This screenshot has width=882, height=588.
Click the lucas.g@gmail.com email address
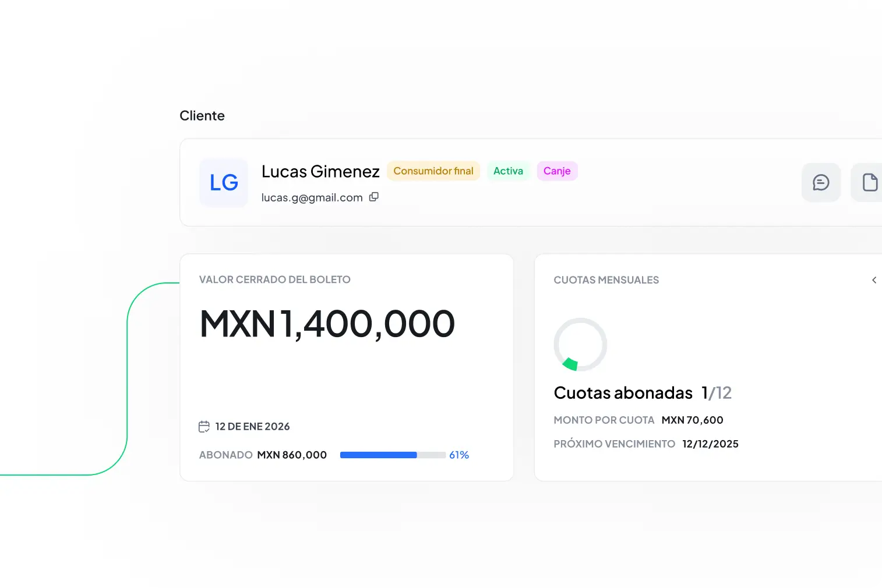[312, 197]
